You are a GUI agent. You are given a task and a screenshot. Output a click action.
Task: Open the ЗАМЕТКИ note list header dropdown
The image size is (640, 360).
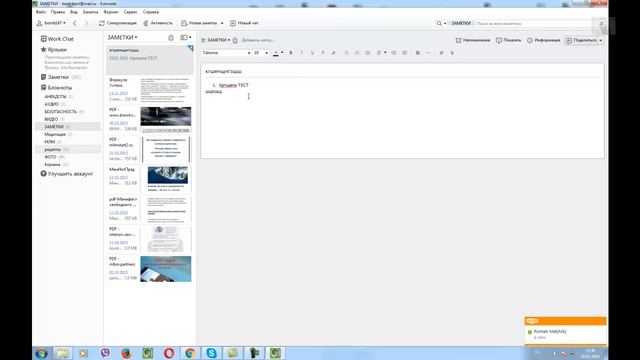coord(122,37)
